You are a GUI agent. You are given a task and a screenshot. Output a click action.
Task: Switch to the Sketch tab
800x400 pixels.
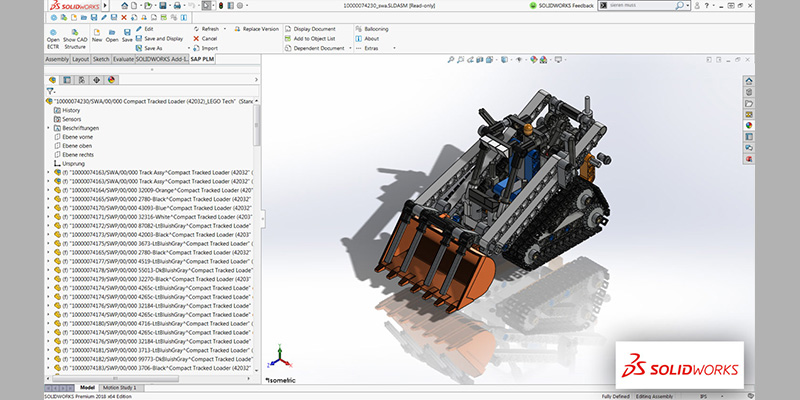[101, 59]
